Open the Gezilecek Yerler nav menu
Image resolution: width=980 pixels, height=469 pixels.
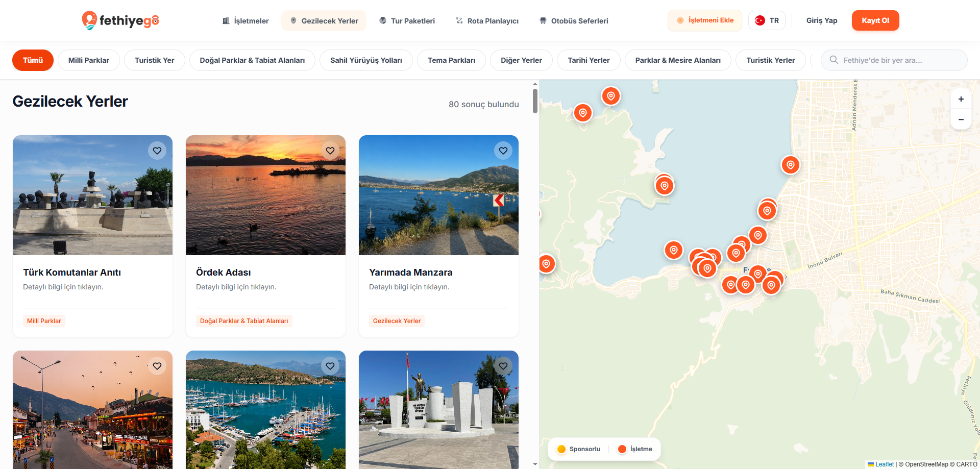tap(324, 20)
